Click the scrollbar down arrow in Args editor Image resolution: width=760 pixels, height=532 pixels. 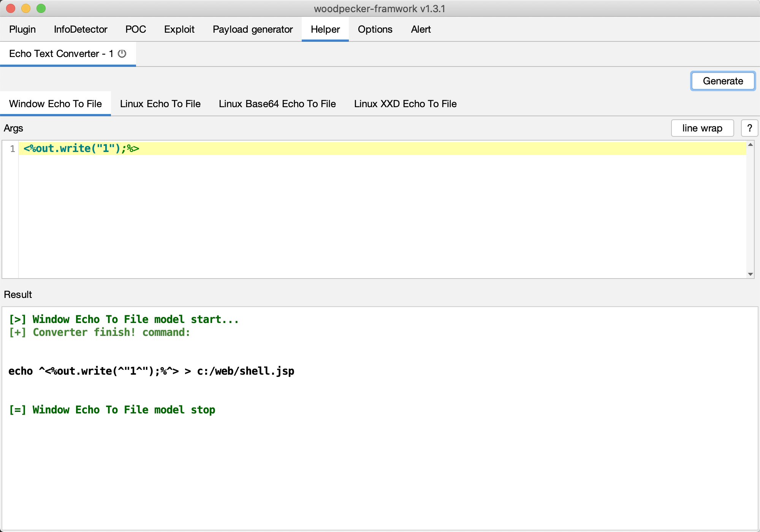tap(750, 274)
